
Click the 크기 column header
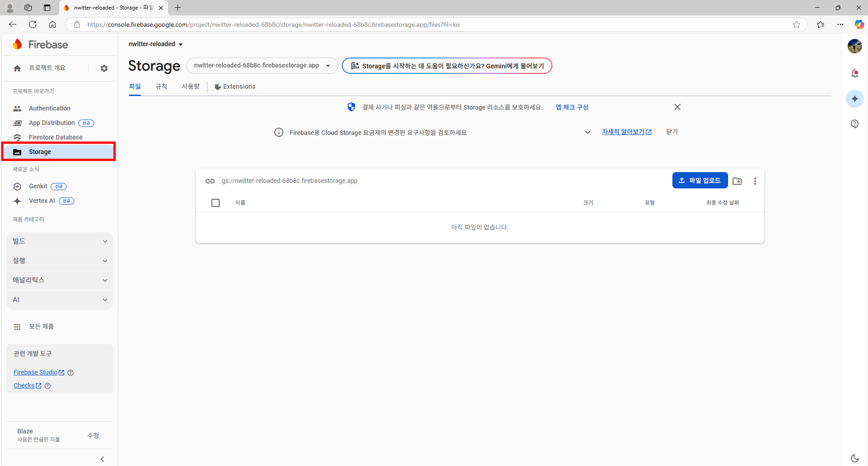[588, 203]
